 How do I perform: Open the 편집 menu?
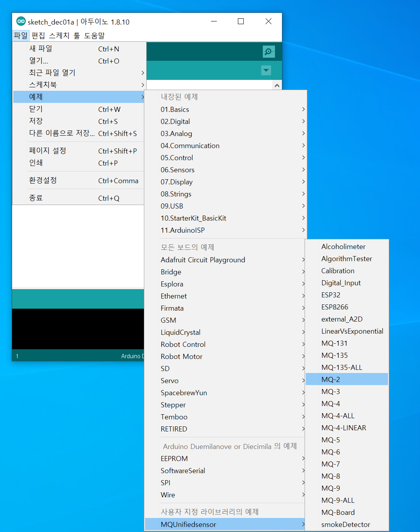coord(38,35)
